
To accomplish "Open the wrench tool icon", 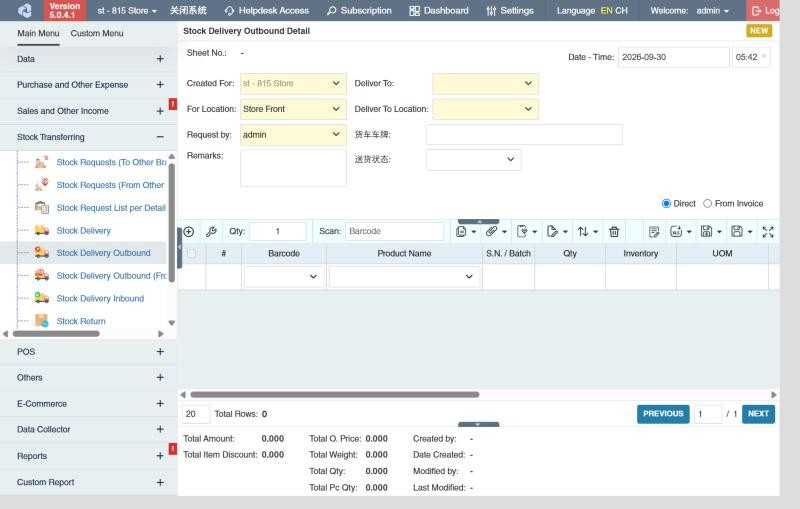I will 211,232.
